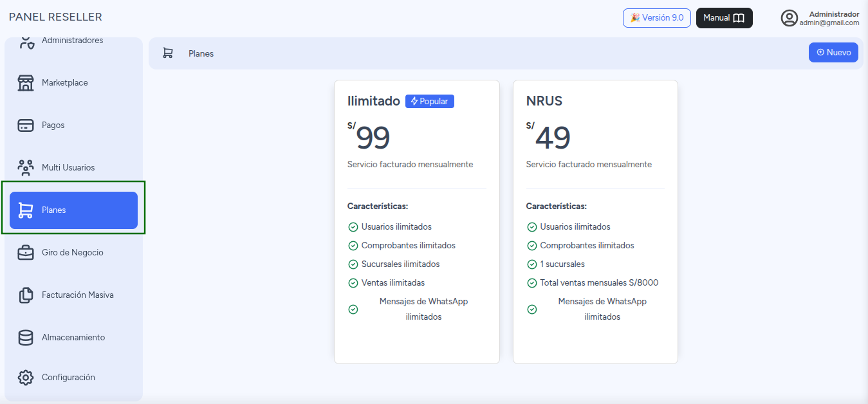Click the PANEL RESELLER title
868x404 pixels.
pyautogui.click(x=55, y=17)
